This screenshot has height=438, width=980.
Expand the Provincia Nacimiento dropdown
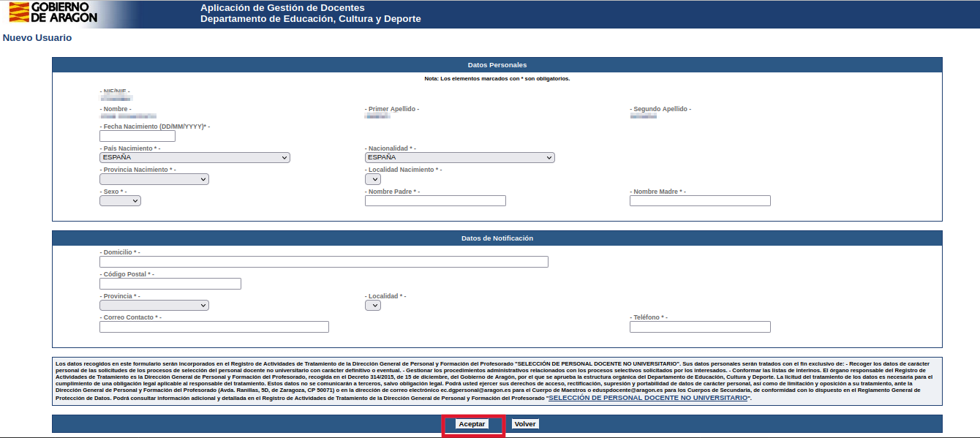[x=154, y=179]
